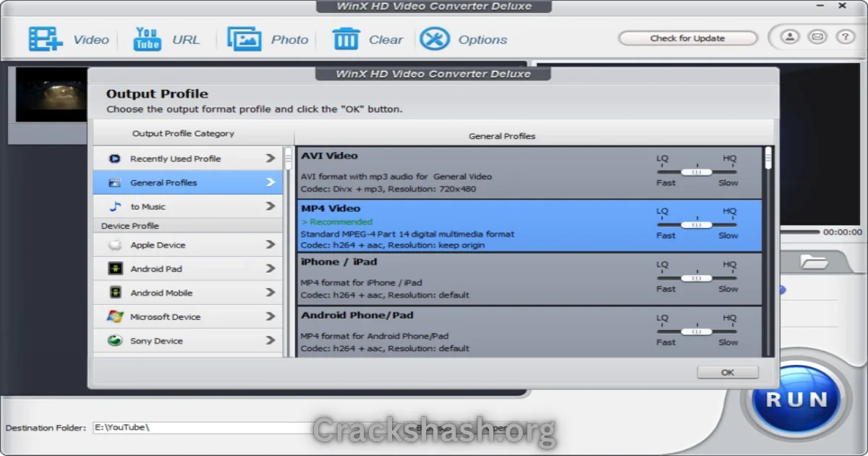The image size is (868, 456).
Task: Select to Music category label
Action: click(x=148, y=206)
